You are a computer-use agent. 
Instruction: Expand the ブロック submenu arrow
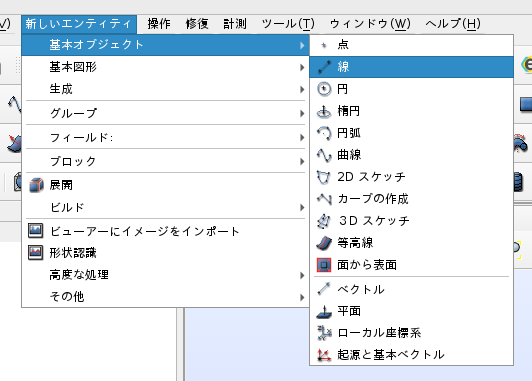pos(302,161)
